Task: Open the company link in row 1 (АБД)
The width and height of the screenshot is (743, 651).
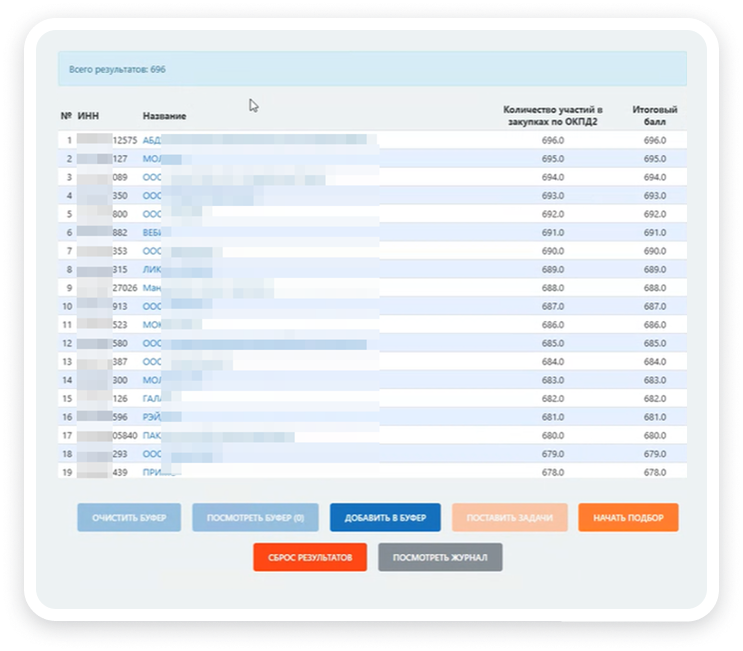Action: coord(152,140)
